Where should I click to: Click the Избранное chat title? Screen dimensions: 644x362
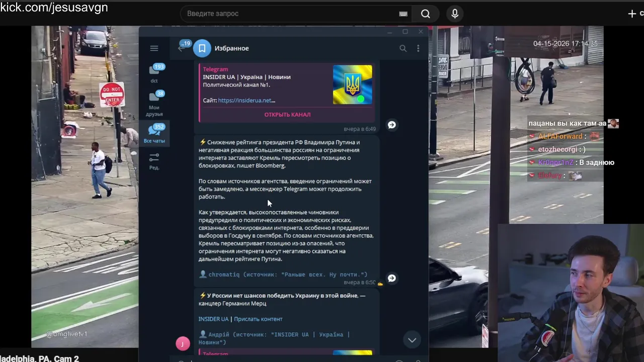[x=231, y=48]
